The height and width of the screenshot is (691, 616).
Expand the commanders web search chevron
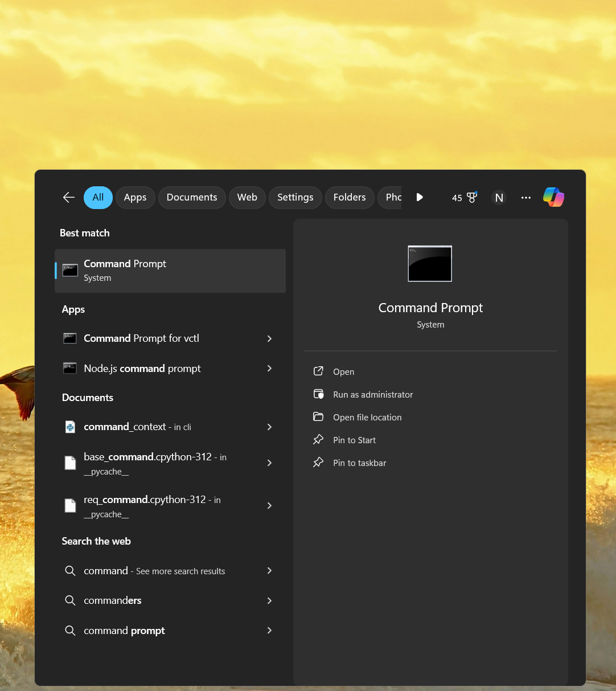[x=269, y=600]
